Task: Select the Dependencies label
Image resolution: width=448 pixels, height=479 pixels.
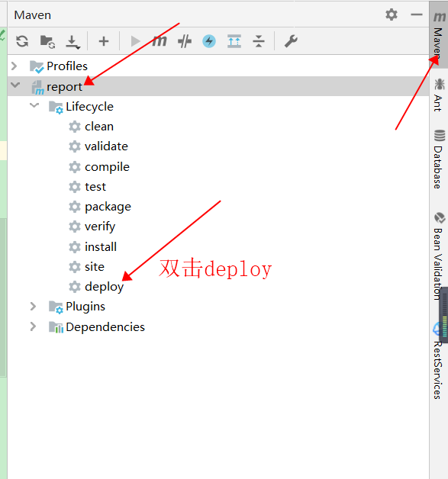Action: pyautogui.click(x=105, y=327)
